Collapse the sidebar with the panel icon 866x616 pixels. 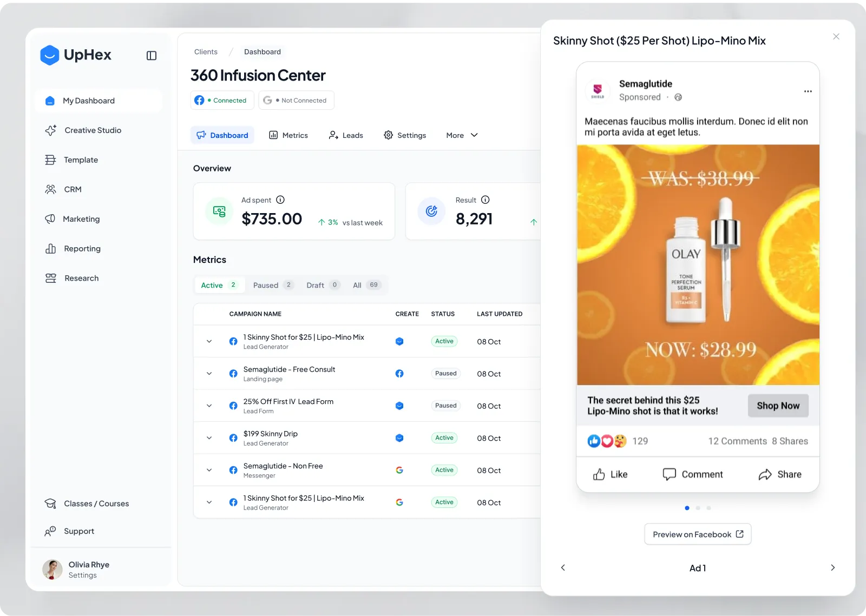point(152,56)
